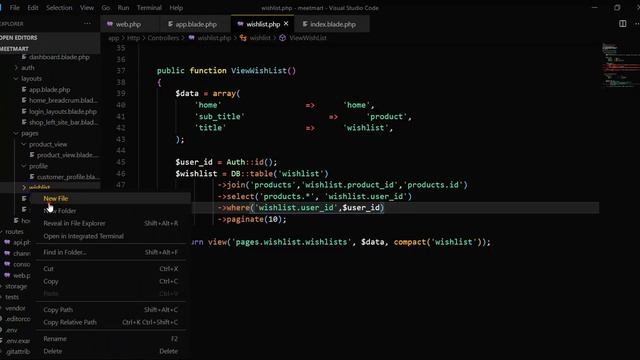The height and width of the screenshot is (360, 640).
Task: Choose Open in Integrated Terminal
Action: [111, 236]
